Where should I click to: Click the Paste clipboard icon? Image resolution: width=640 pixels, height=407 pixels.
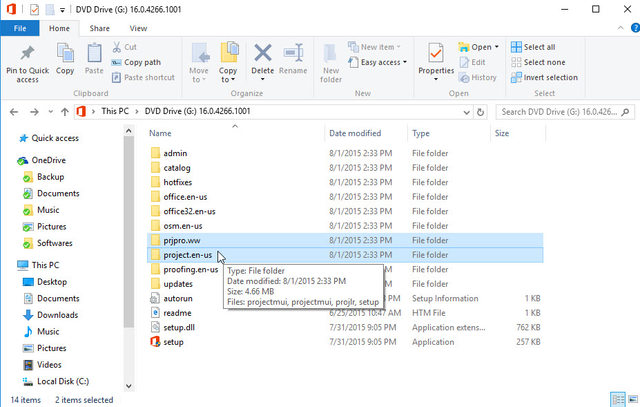click(x=94, y=54)
